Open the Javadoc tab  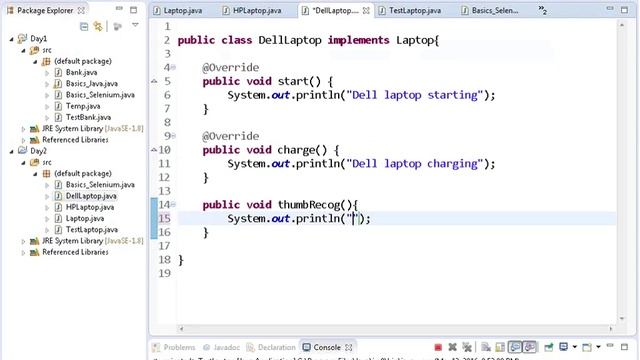pos(221,347)
